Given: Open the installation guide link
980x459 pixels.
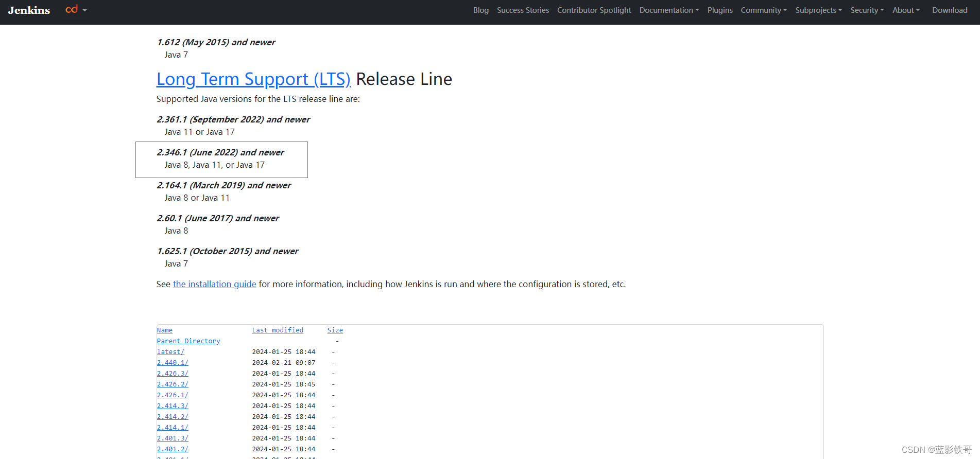Looking at the screenshot, I should [214, 284].
